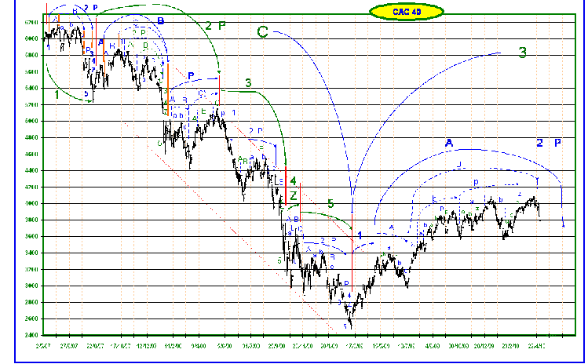The image size is (588, 364).
Task: Click the green 1 label at chart left
Action: coord(57,94)
